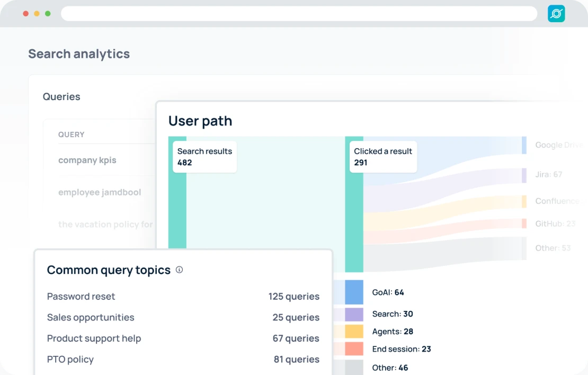Select the Clicked a result 291 node

point(383,157)
